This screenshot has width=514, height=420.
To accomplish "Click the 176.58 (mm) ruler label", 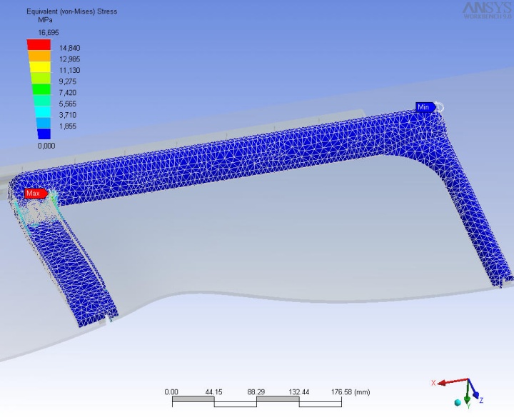I will tap(349, 391).
